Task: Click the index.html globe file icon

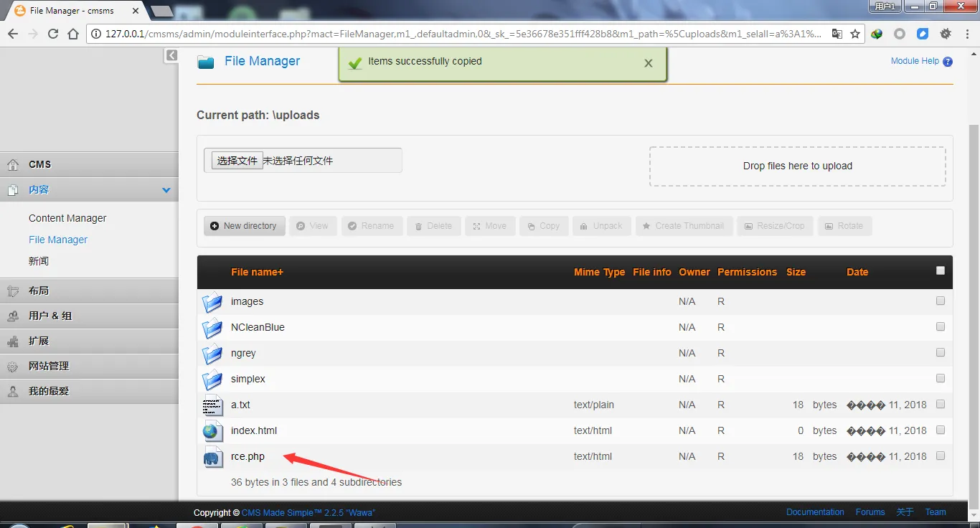Action: pos(212,430)
